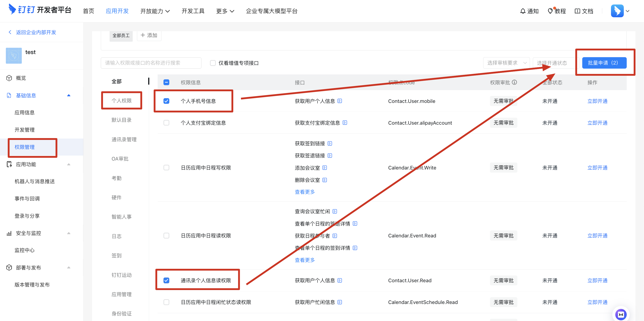Click 立即开通 for Calendar.Event.Write
The width and height of the screenshot is (644, 321).
point(597,167)
